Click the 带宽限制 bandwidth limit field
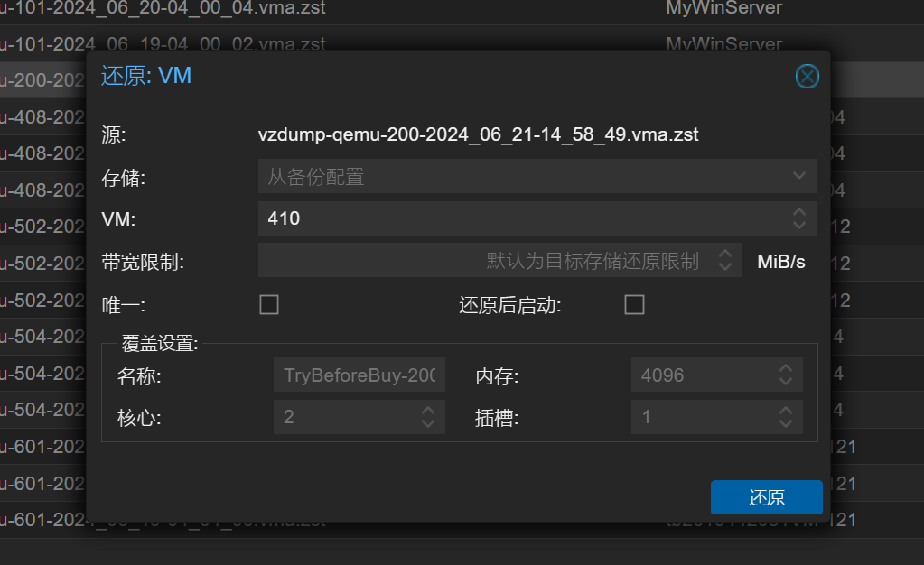Image resolution: width=924 pixels, height=565 pixels. click(x=499, y=261)
